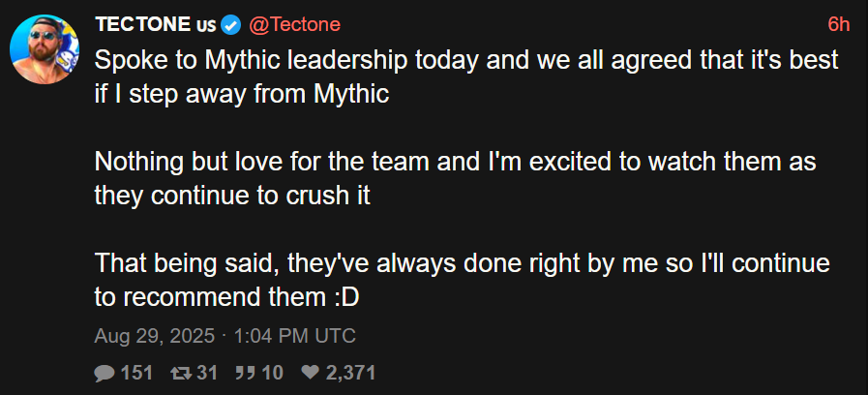The width and height of the screenshot is (868, 395).
Task: Click the US flag label beside name
Action: point(206,26)
